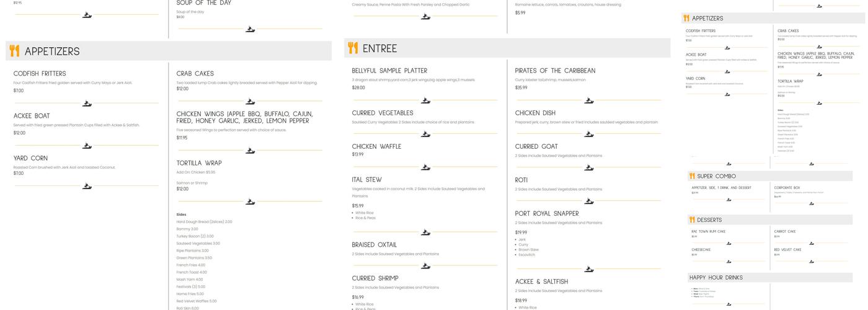This screenshot has height=310, width=868.
Task: Click the $11.95 chicken wings price in the large menu
Action: 182,138
